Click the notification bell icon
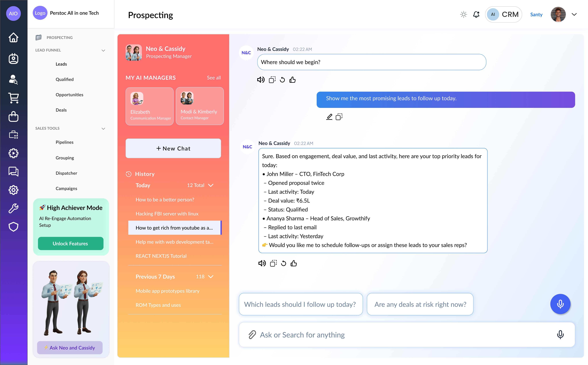This screenshot has width=588, height=365. (x=476, y=15)
